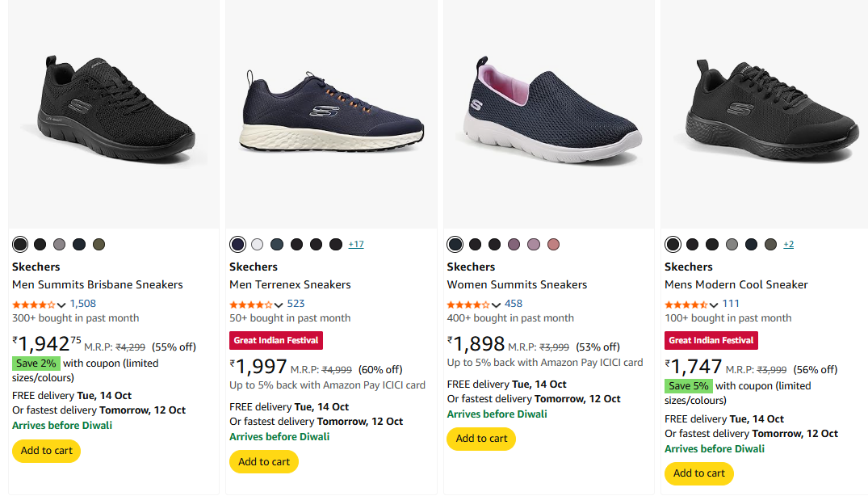Click star rating of Men Summits Brisbane Sneakers
Viewport: 868px width, 496px height.
pos(34,305)
